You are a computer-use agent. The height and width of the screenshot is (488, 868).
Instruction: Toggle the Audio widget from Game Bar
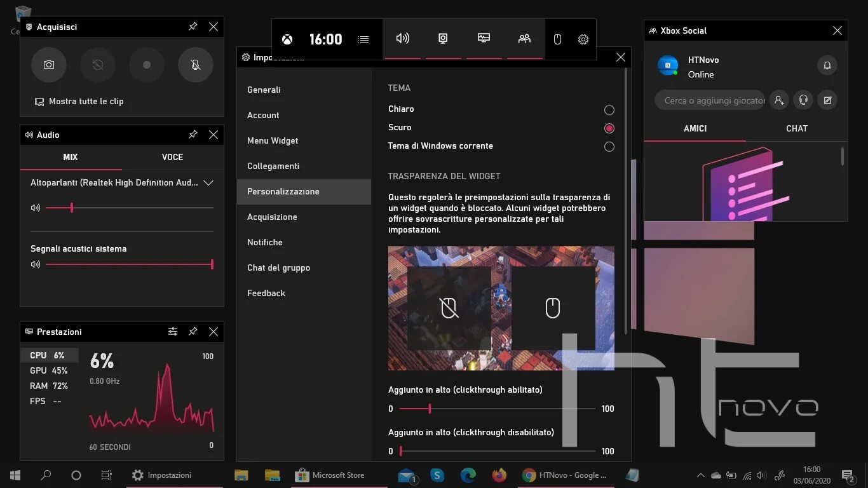click(403, 39)
